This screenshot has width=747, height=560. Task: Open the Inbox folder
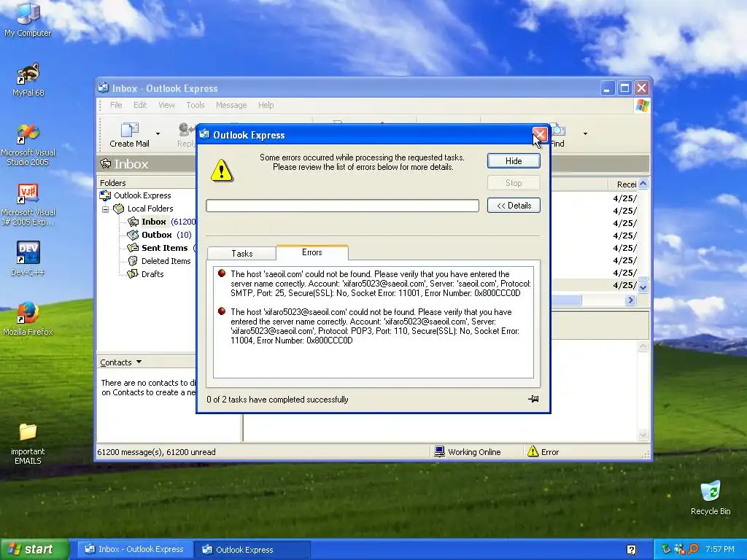coord(153,222)
